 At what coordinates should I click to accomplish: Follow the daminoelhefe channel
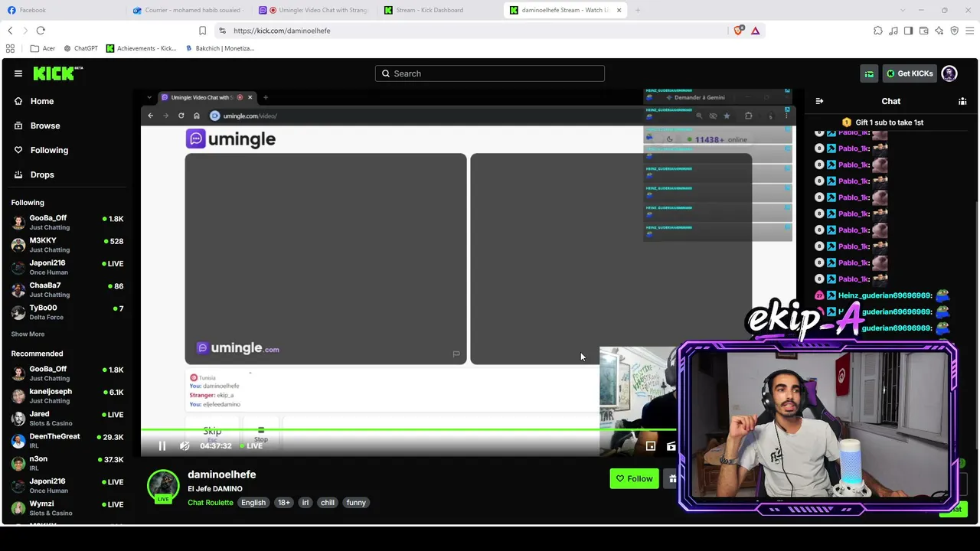click(x=635, y=479)
